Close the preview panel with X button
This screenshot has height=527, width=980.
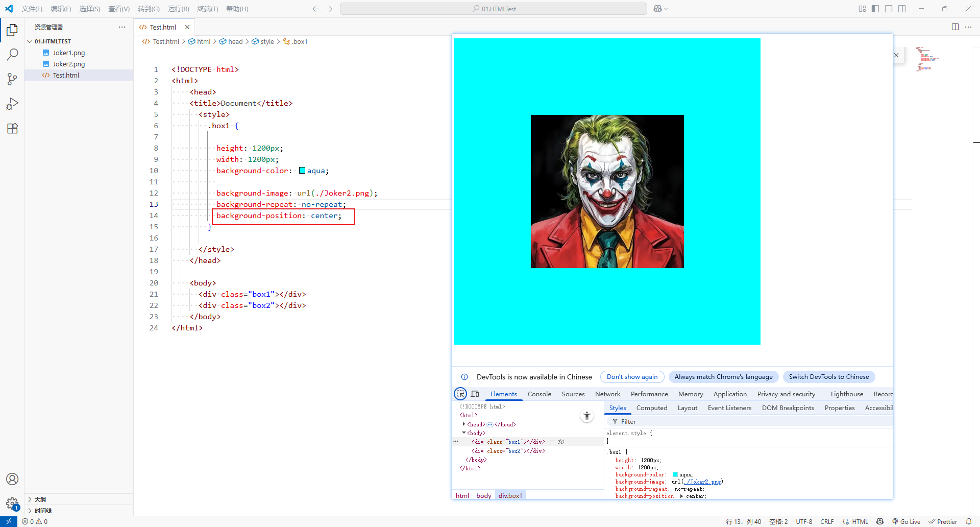(x=896, y=55)
